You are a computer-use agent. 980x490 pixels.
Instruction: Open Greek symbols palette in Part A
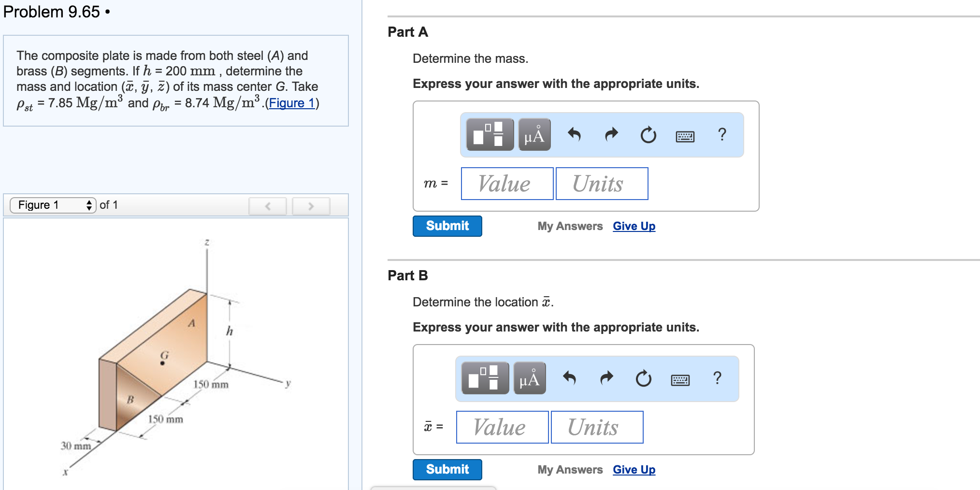pyautogui.click(x=534, y=134)
